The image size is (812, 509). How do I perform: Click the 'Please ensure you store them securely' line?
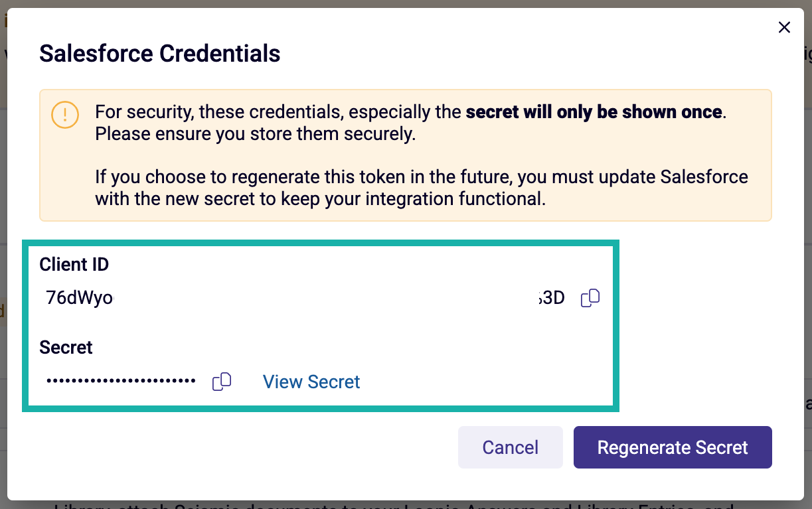pyautogui.click(x=255, y=133)
